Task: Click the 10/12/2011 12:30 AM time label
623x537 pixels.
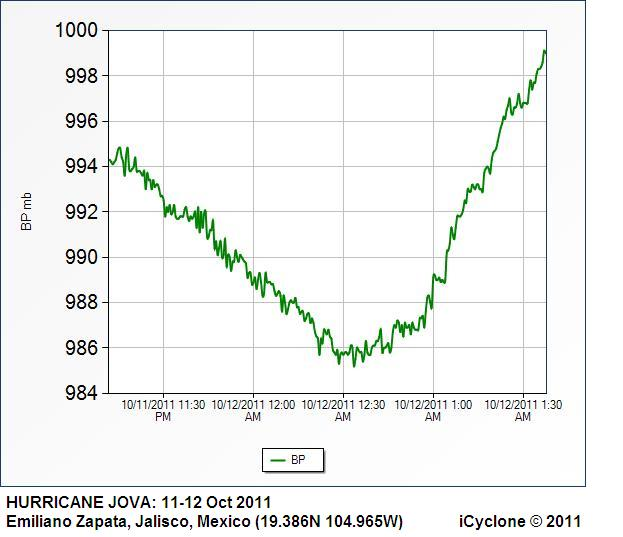Action: [343, 411]
